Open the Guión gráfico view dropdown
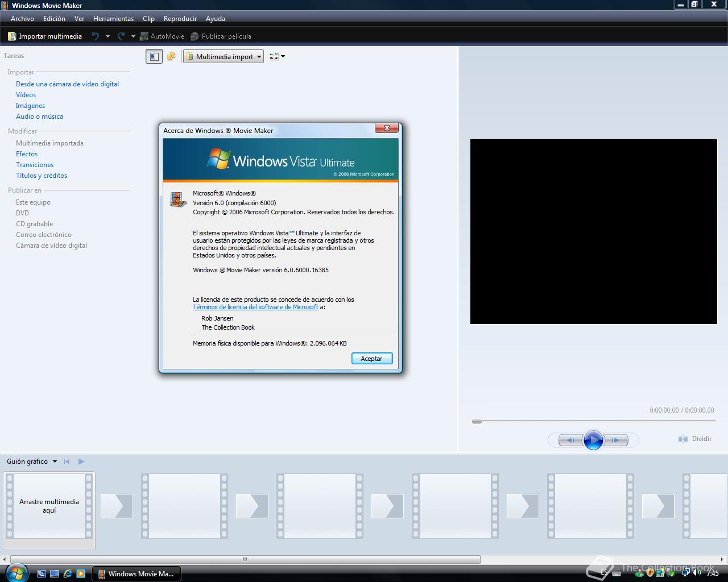The height and width of the screenshot is (582, 728). click(32, 462)
